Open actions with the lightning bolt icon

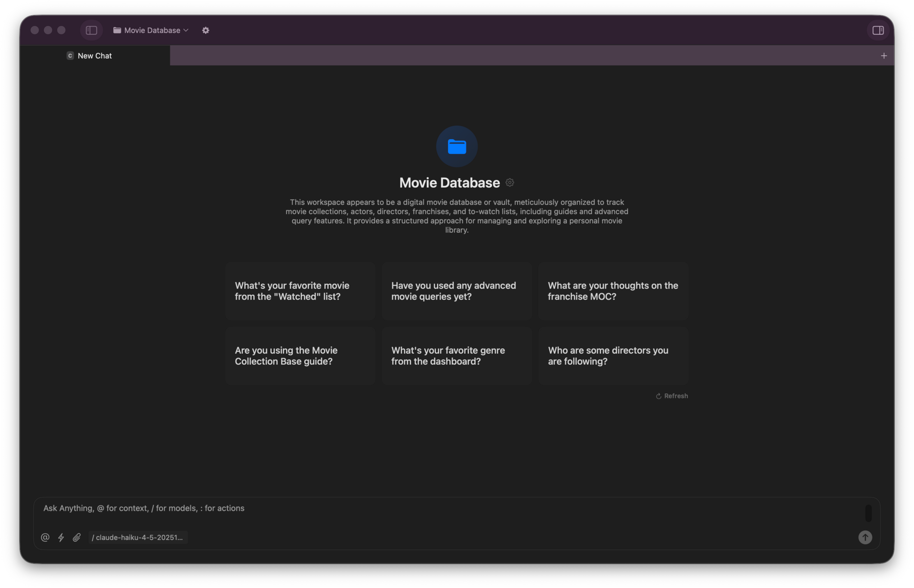(61, 538)
